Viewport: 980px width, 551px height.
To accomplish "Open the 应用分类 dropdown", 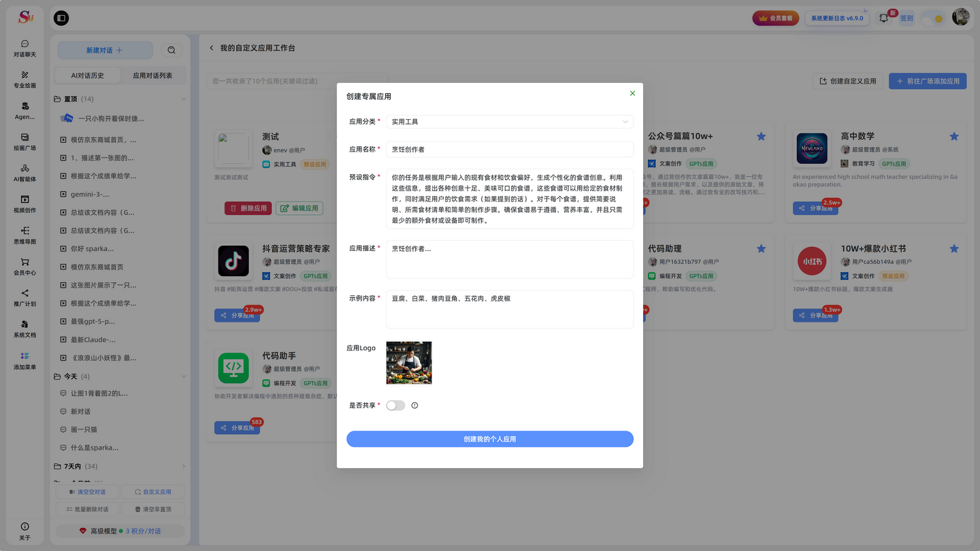I will [x=510, y=122].
